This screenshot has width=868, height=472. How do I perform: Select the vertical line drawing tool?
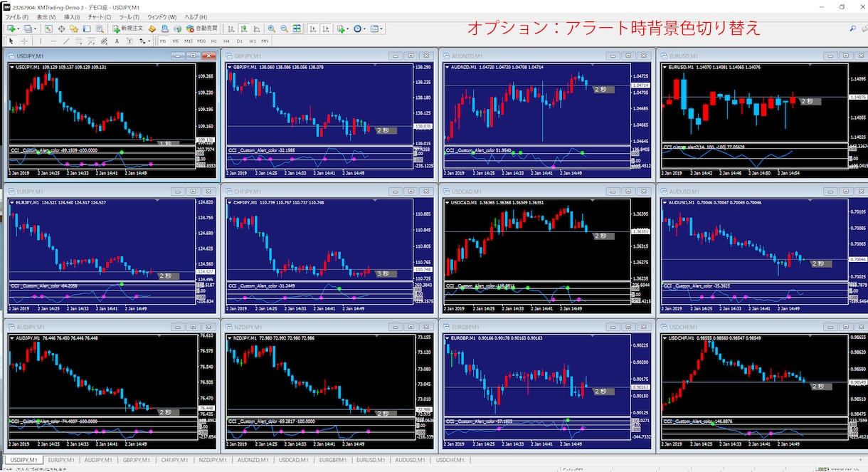tap(41, 41)
